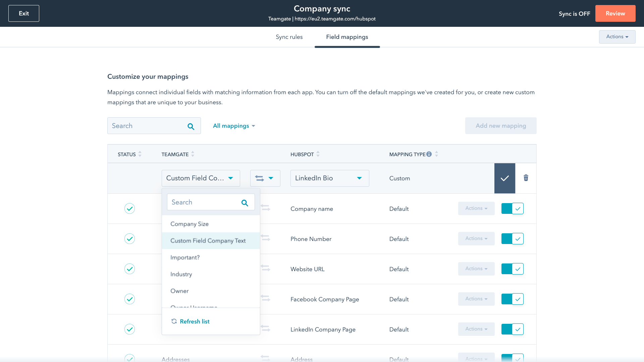Screen dimensions: 644x362
Task: Expand the All mappings filter
Action: (234, 126)
